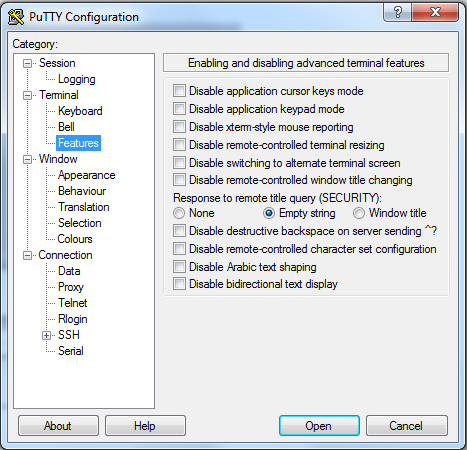Open the Rlogin category
This screenshot has height=450, width=467.
73,319
